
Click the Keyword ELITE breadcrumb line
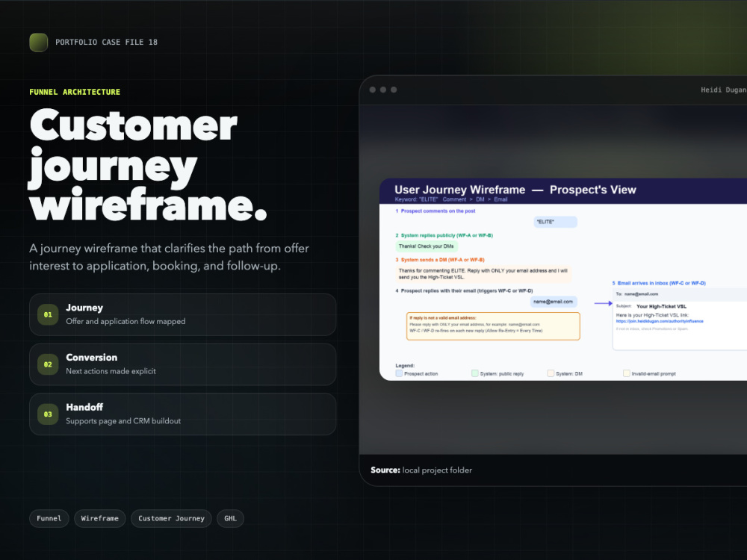point(451,199)
